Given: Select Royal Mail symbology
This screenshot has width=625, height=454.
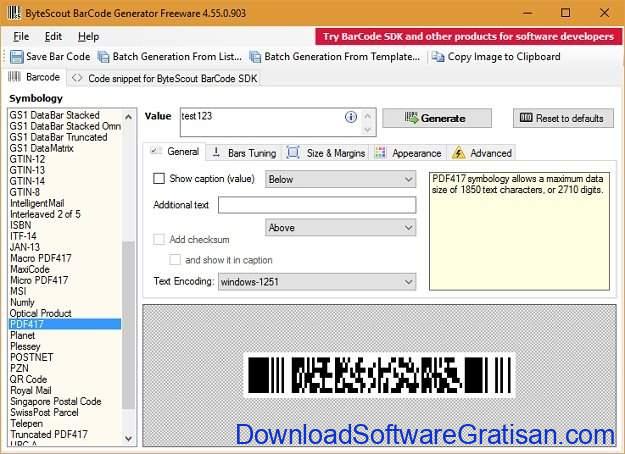Looking at the screenshot, I should 31,390.
